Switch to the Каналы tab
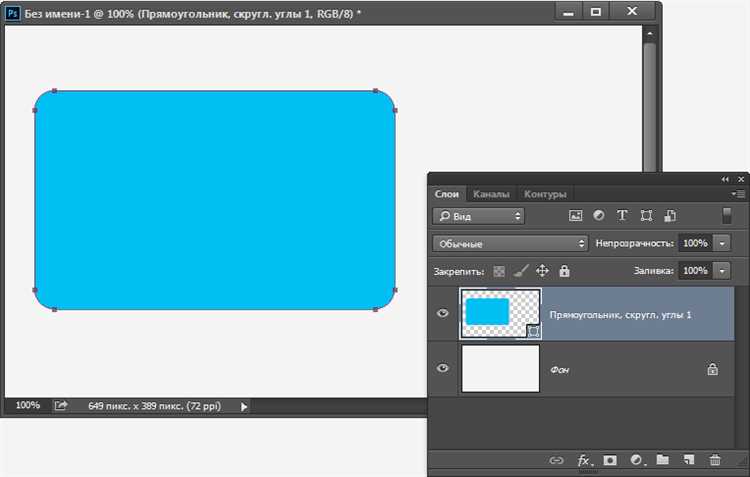The width and height of the screenshot is (750, 477). pyautogui.click(x=491, y=194)
